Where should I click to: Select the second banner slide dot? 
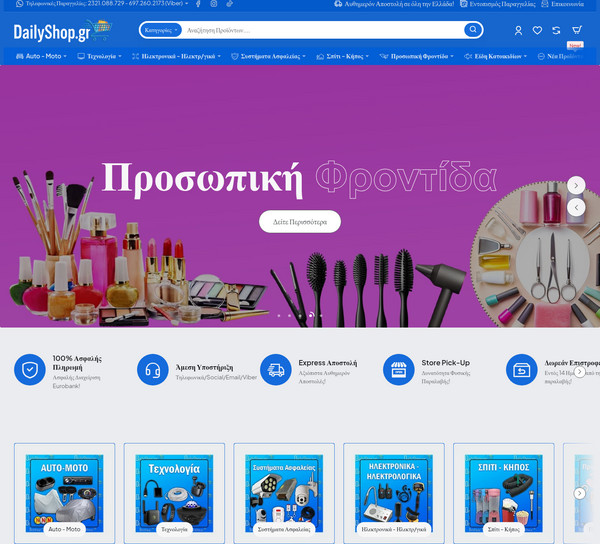coord(289,316)
